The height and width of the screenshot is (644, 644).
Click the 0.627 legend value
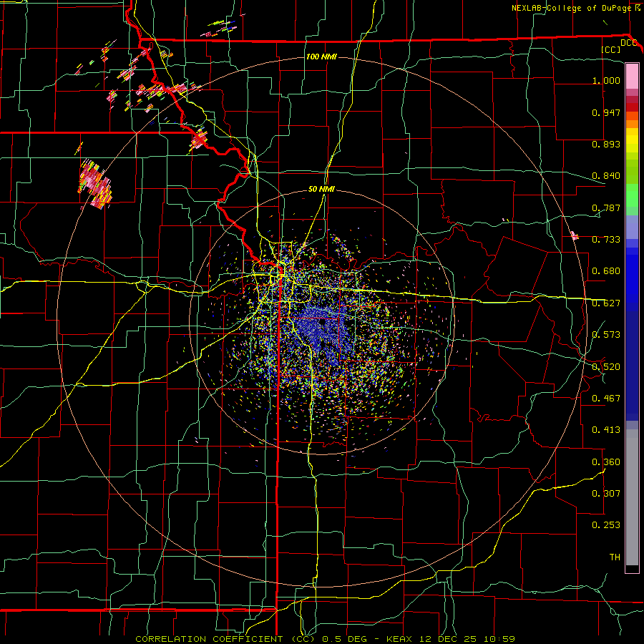606,303
